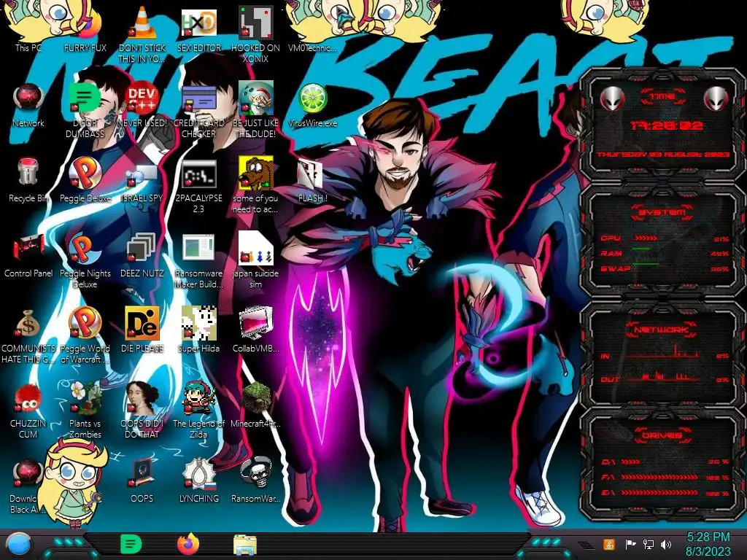Click the DRIVES widget header
This screenshot has height=560, width=747.
662,435
